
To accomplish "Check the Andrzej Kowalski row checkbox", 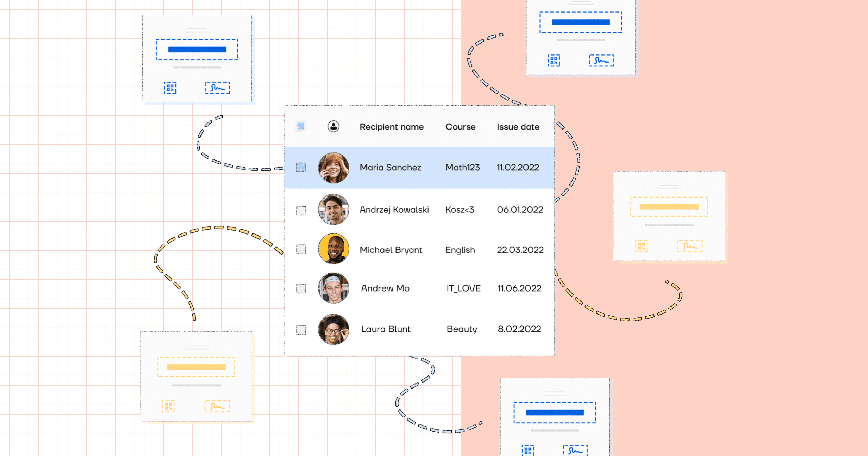I will tap(301, 211).
